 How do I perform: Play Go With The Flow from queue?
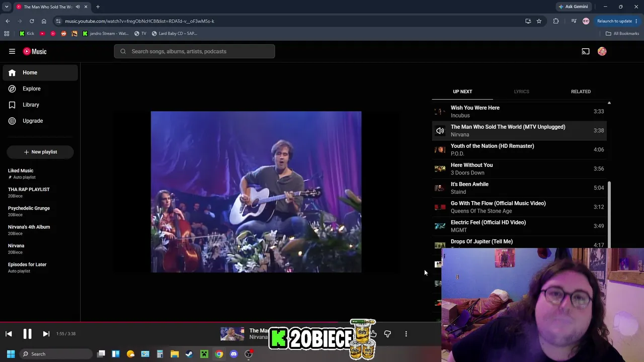coord(519,207)
